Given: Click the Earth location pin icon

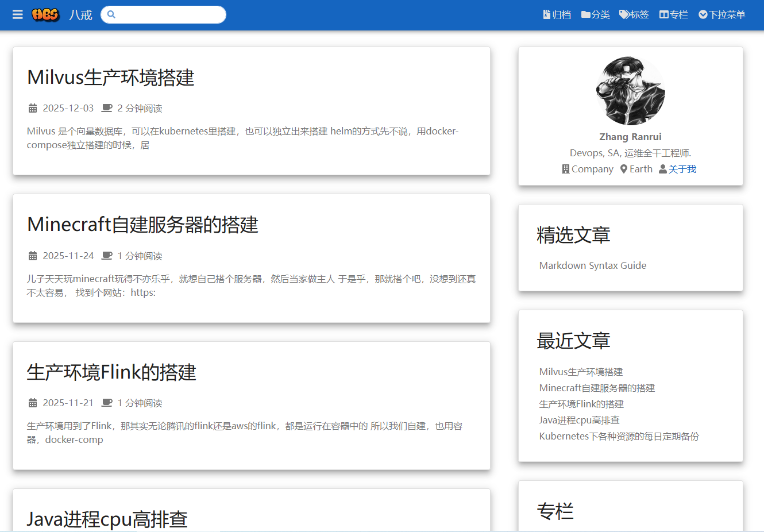Looking at the screenshot, I should tap(623, 169).
